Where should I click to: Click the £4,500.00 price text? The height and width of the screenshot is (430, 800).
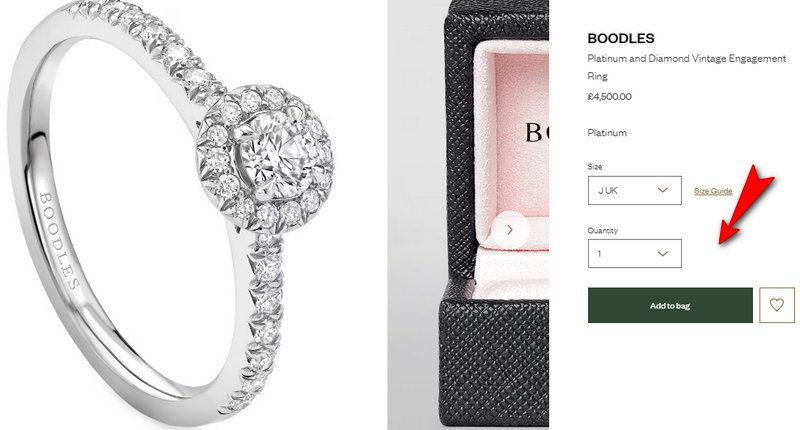coord(609,96)
